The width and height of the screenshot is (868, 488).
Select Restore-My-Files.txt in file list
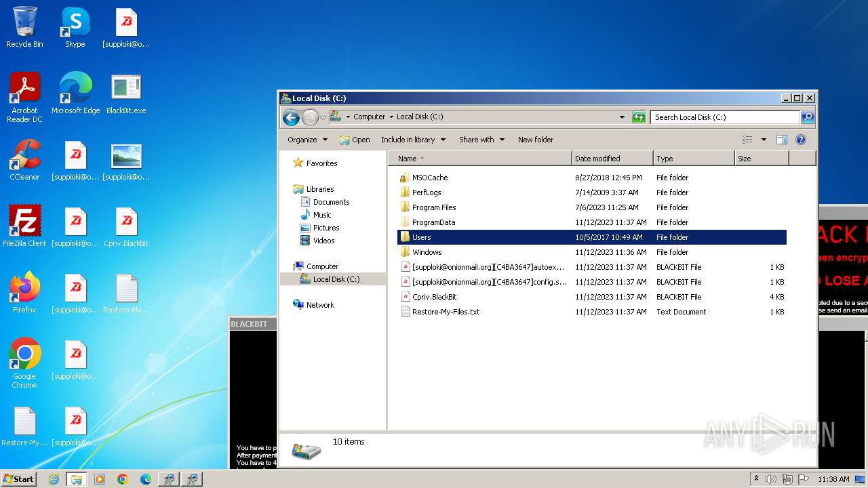click(591, 312)
